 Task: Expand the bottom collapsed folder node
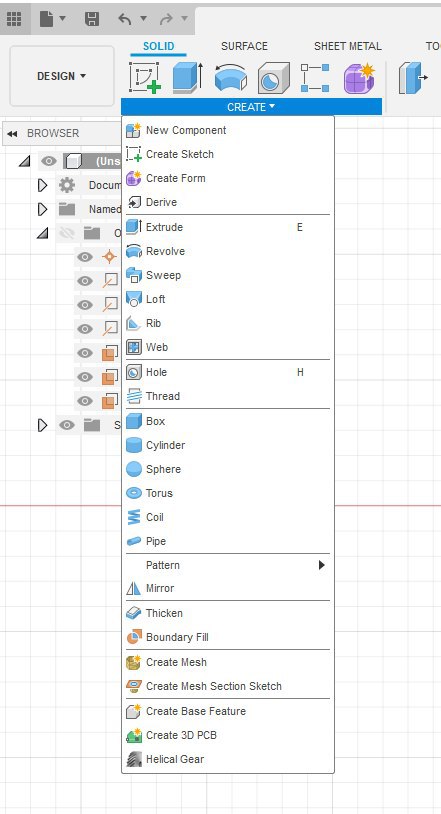pyautogui.click(x=43, y=425)
